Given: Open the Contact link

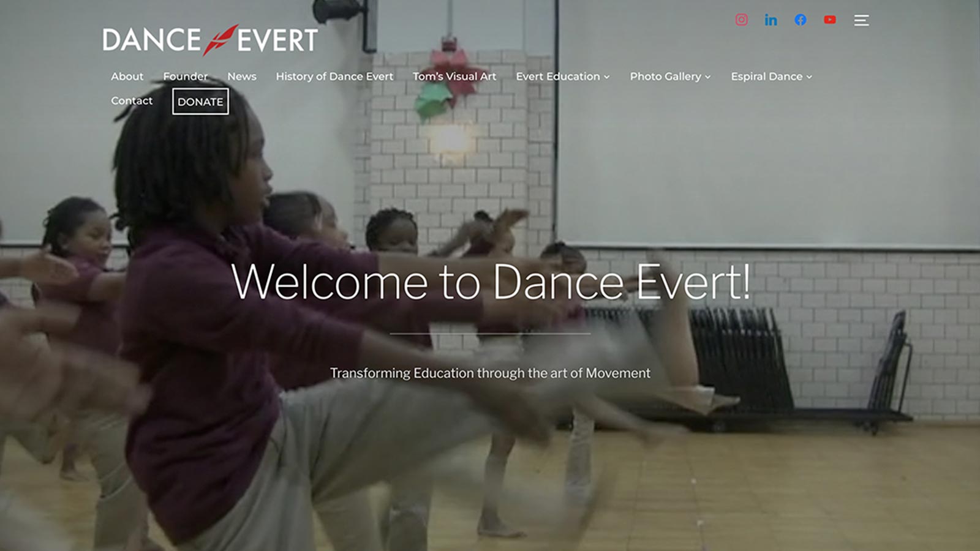Looking at the screenshot, I should point(132,100).
